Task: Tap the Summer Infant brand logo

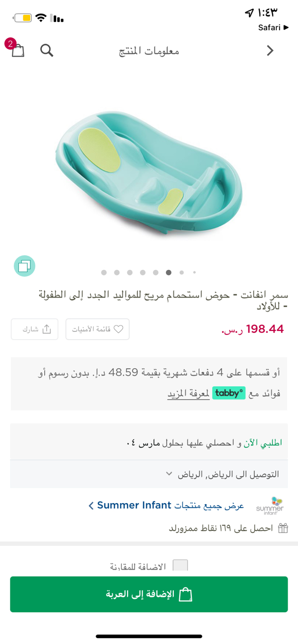Action: tap(270, 505)
